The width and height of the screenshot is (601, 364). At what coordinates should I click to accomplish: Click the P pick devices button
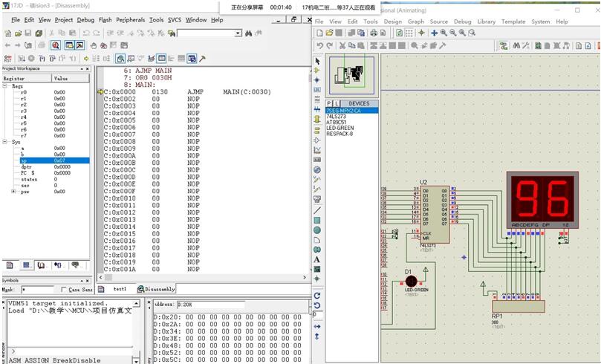[x=329, y=103]
